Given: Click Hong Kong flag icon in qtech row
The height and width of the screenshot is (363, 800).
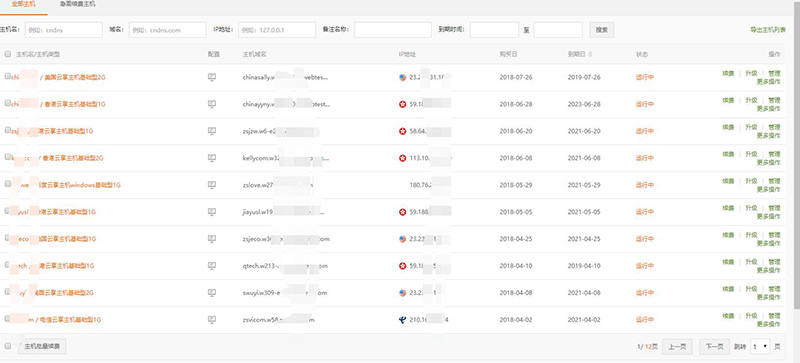Looking at the screenshot, I should (403, 266).
